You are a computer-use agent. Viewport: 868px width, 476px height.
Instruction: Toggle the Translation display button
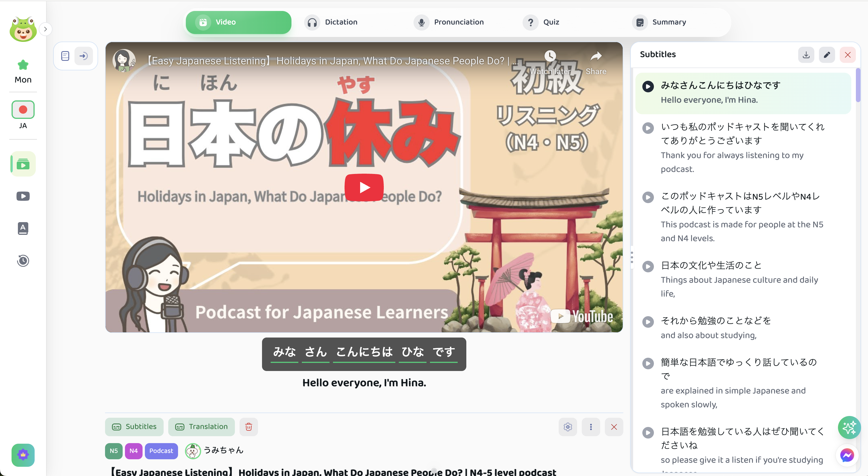[x=201, y=427]
